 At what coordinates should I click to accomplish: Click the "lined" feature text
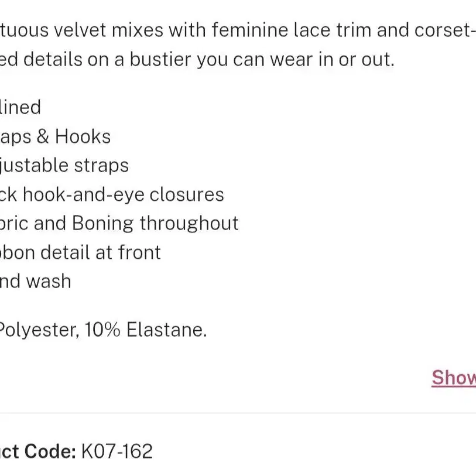pyautogui.click(x=20, y=107)
